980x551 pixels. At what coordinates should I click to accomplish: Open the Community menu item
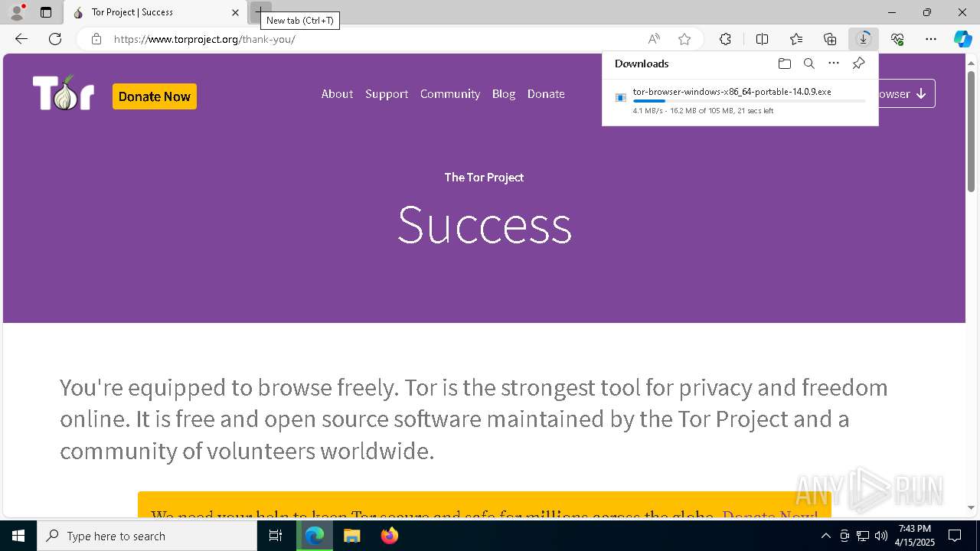(450, 93)
